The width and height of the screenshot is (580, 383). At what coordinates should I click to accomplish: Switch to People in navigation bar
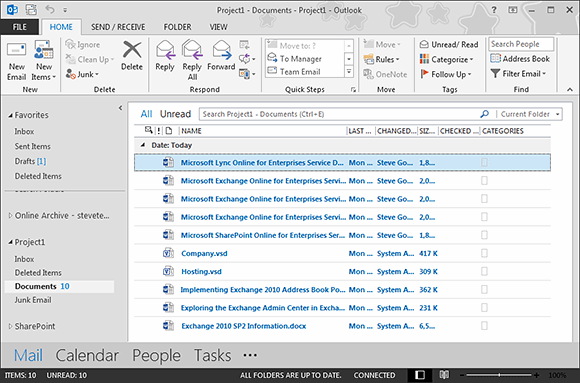[156, 355]
